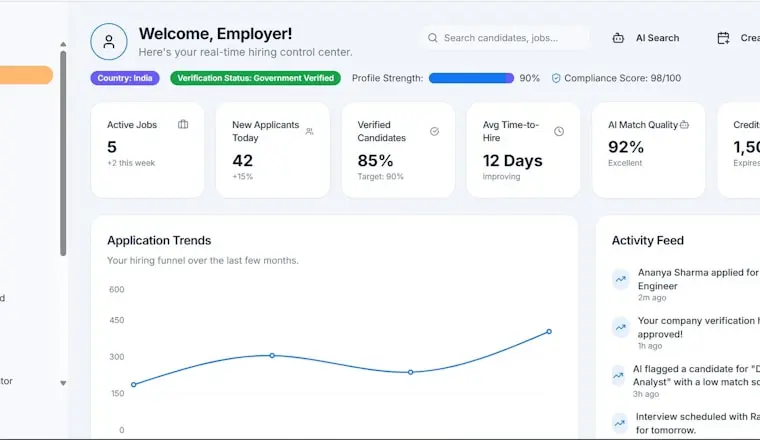Open the AI flagged candidate entry
The height and width of the screenshot is (440, 760).
[x=686, y=381]
